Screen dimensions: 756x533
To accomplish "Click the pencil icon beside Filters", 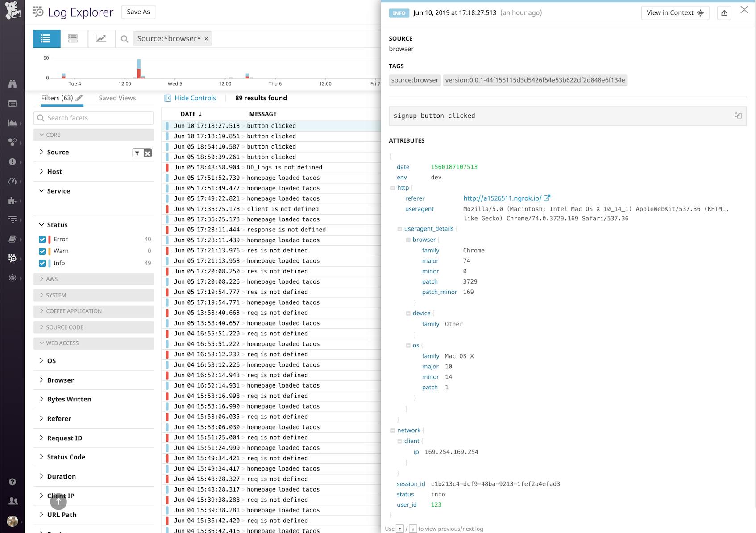I will click(79, 98).
